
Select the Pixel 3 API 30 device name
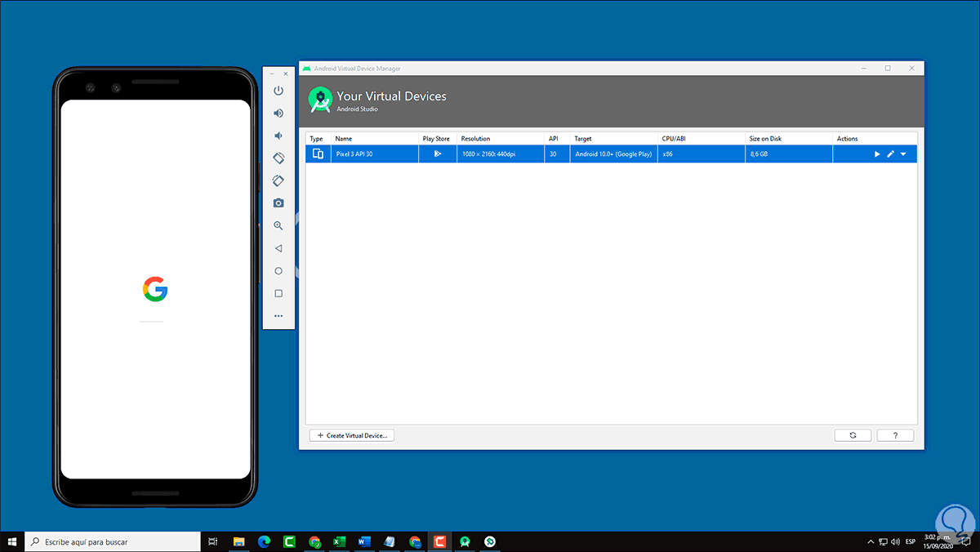point(354,154)
